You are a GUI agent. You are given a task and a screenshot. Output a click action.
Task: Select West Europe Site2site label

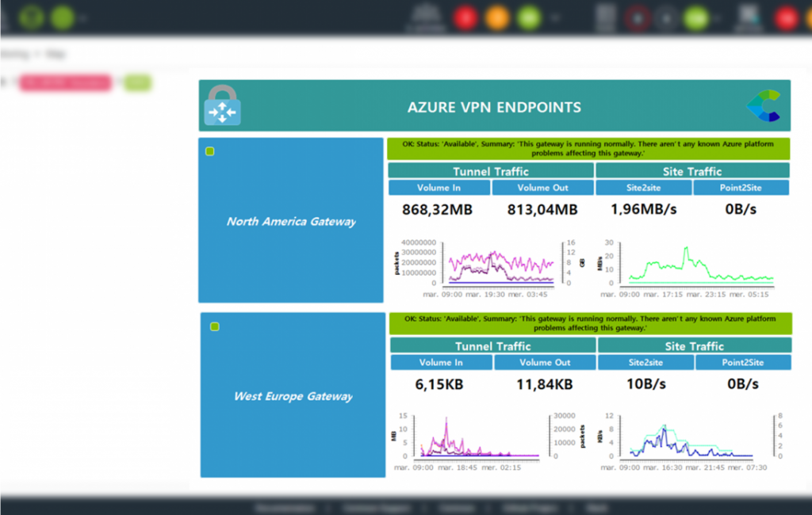point(645,363)
